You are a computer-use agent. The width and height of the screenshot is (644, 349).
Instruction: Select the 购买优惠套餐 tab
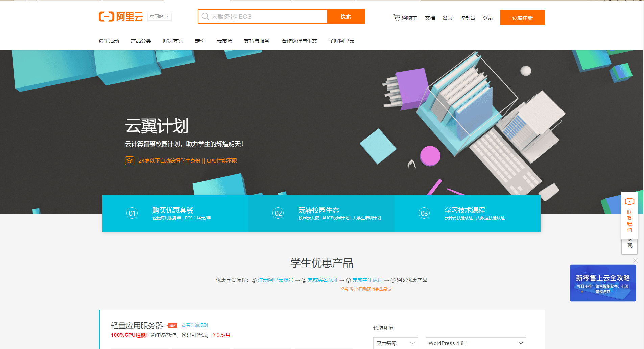click(175, 214)
